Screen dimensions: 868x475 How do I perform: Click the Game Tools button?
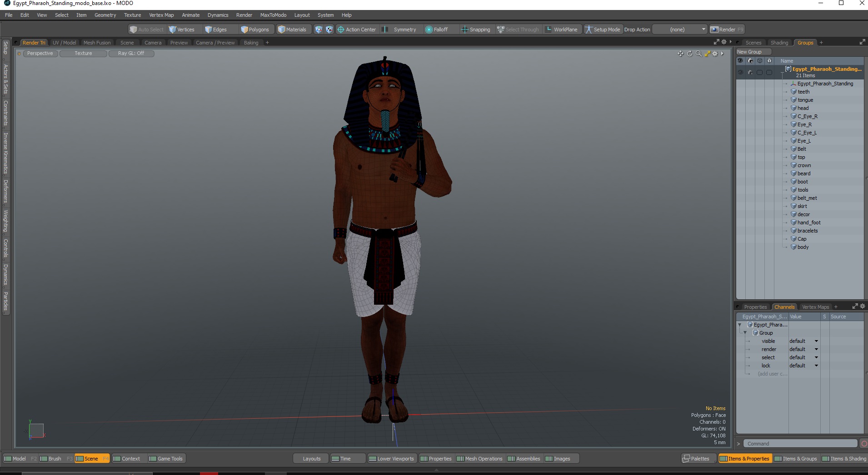(x=166, y=459)
